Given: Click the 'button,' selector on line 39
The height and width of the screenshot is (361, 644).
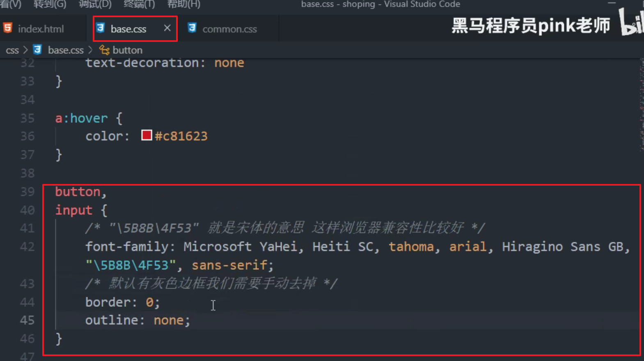Looking at the screenshot, I should coord(81,192).
